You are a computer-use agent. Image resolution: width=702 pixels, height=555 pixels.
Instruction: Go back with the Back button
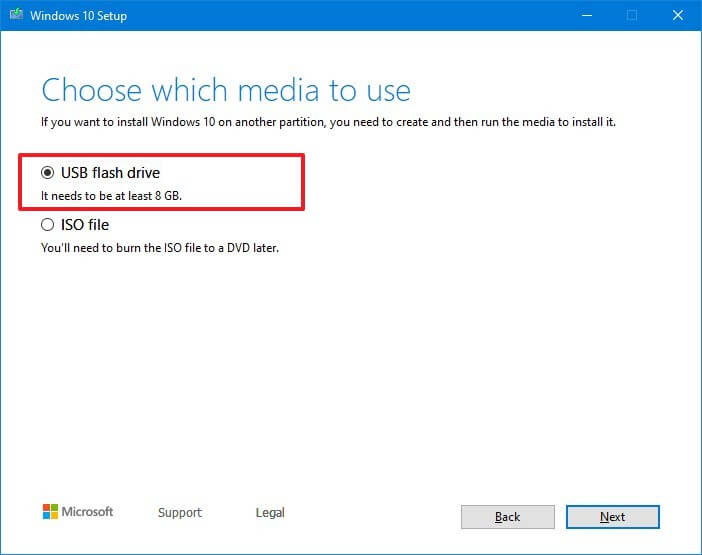pyautogui.click(x=507, y=517)
